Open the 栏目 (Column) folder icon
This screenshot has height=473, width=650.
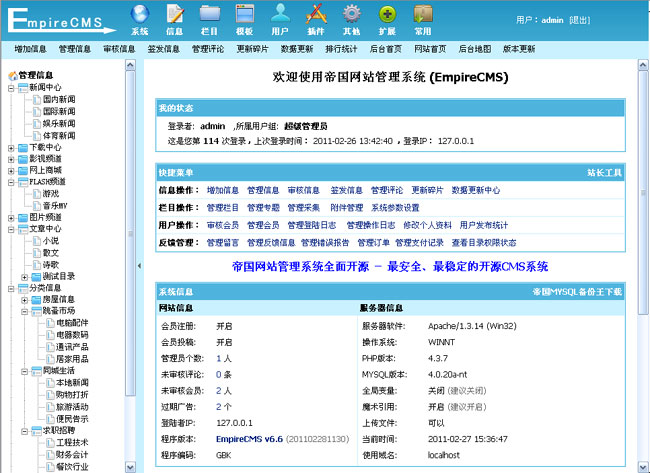click(210, 14)
